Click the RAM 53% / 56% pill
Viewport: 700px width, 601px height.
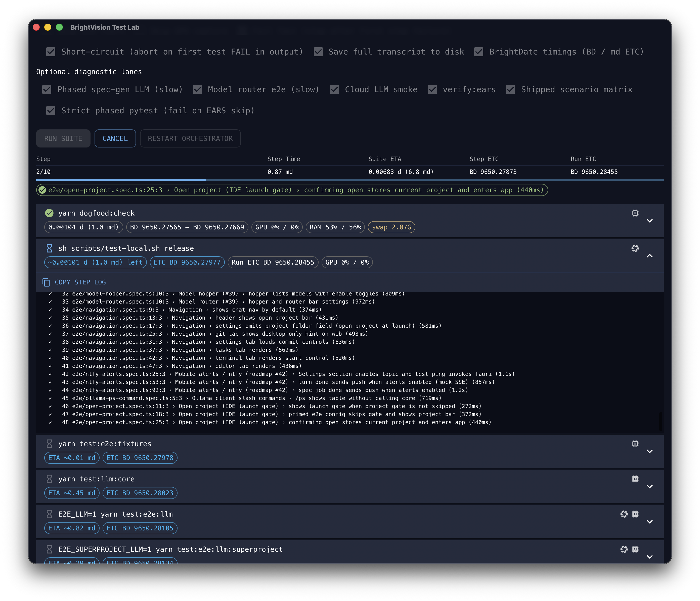pyautogui.click(x=335, y=227)
